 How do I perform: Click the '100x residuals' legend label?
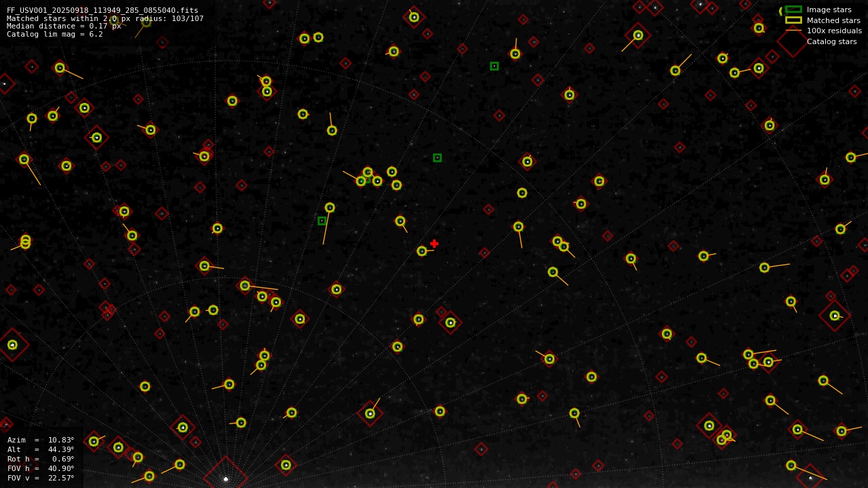coord(834,31)
